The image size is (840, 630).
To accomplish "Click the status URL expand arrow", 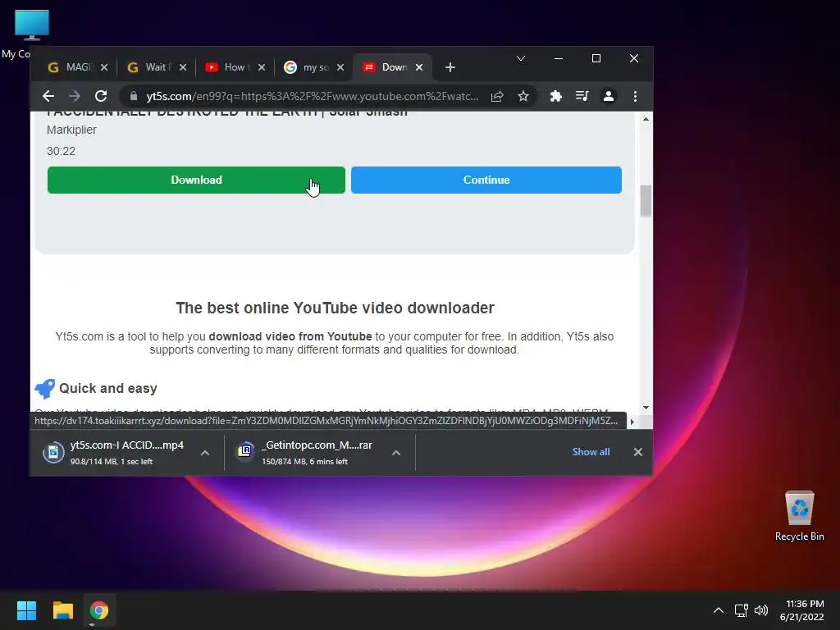I will (x=632, y=422).
